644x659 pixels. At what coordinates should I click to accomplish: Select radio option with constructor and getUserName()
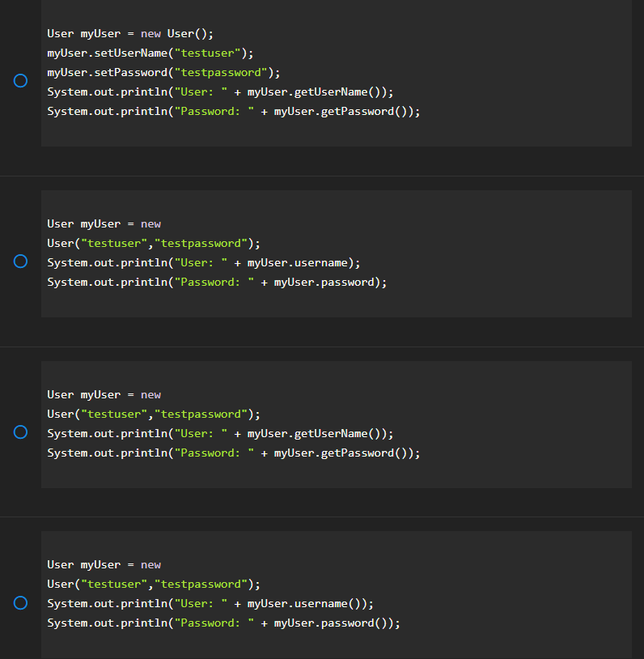pos(20,432)
